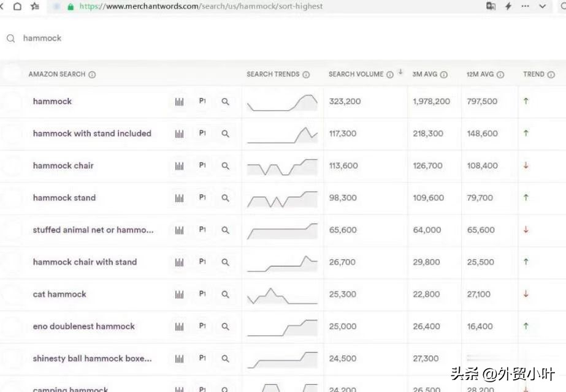Click translate icon in address bar
Image resolution: width=566 pixels, height=392 pixels.
click(x=491, y=6)
